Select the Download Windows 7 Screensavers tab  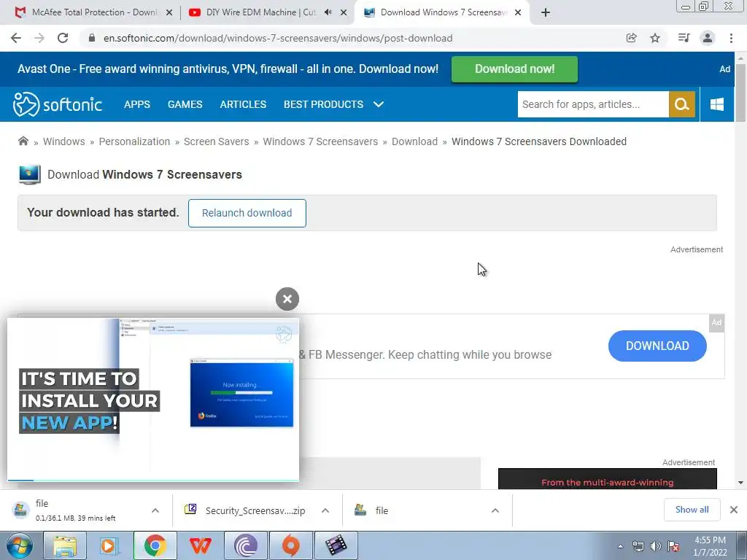[441, 12]
